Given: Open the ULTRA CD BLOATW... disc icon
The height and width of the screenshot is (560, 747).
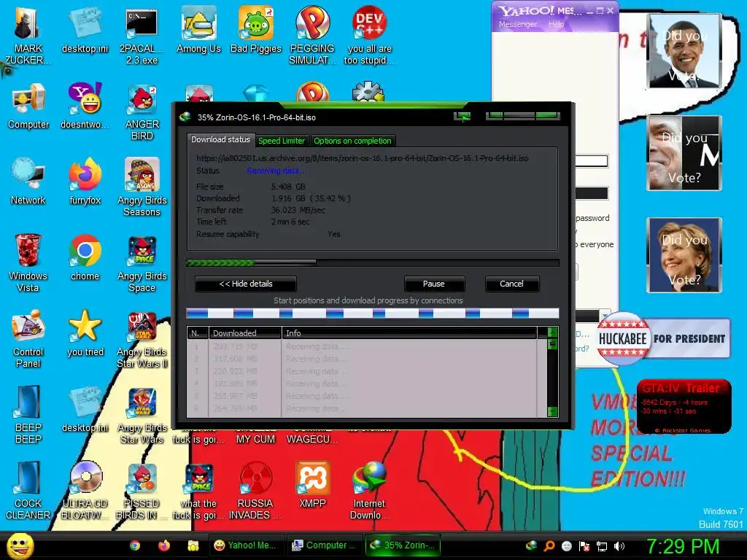Looking at the screenshot, I should [x=85, y=490].
